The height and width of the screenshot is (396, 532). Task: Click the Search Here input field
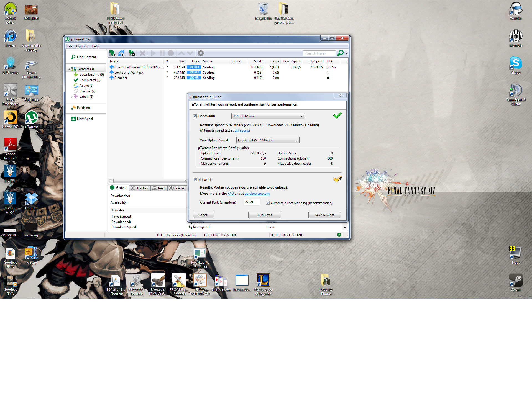point(319,53)
